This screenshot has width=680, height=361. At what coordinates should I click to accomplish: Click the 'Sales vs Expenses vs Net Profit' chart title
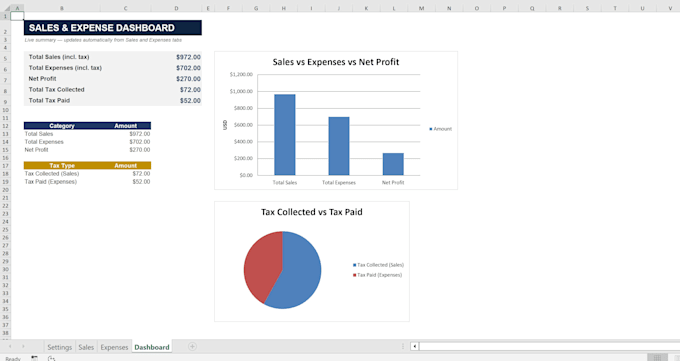click(336, 62)
